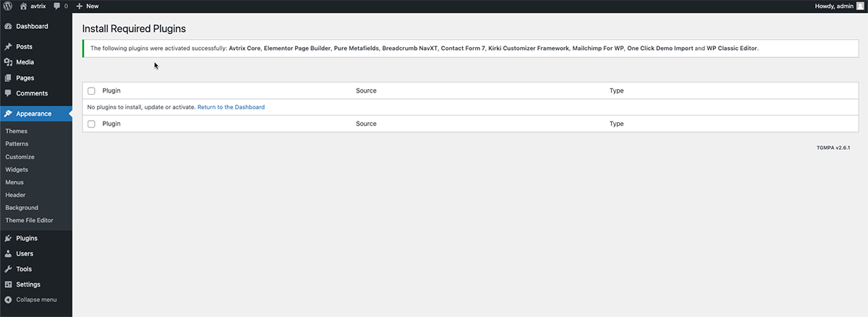Select Widgets under Appearance
The width and height of the screenshot is (868, 317).
(x=17, y=169)
